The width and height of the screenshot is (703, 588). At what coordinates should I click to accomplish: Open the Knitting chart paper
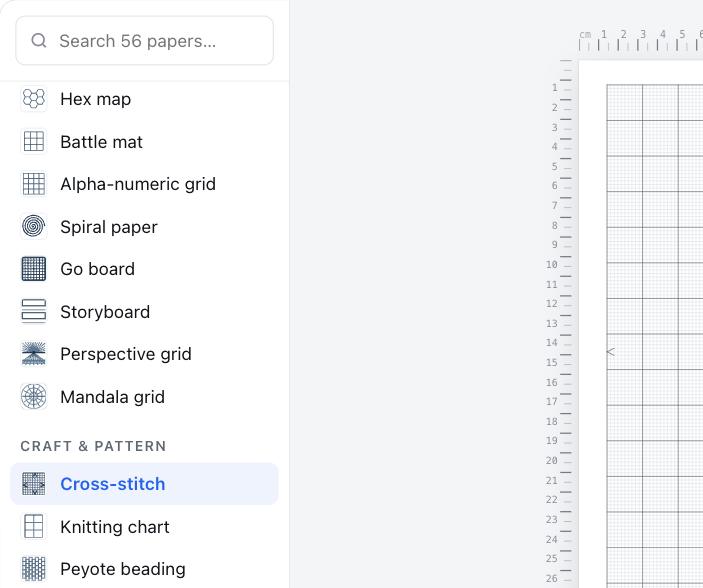click(x=144, y=527)
